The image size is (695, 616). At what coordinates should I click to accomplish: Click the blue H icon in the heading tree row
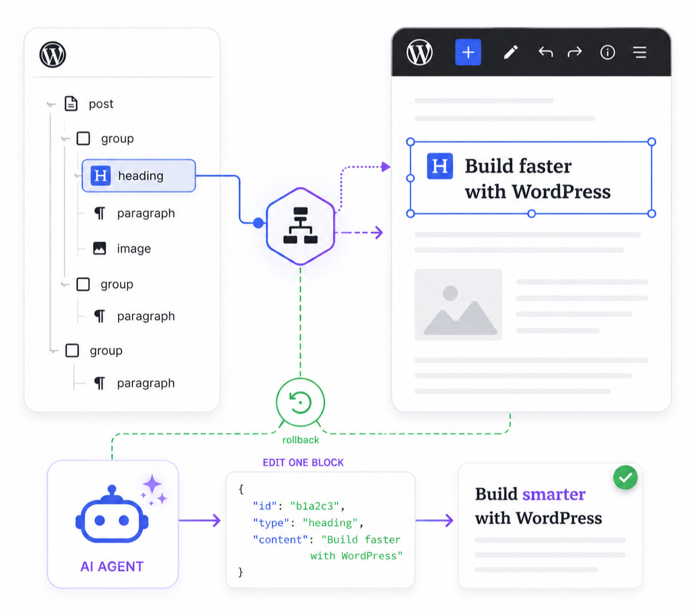click(100, 176)
